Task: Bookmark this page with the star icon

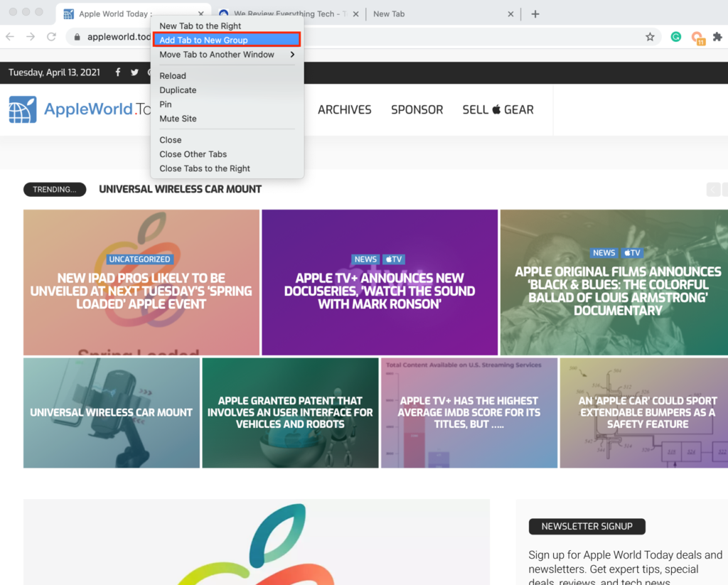Action: point(650,37)
